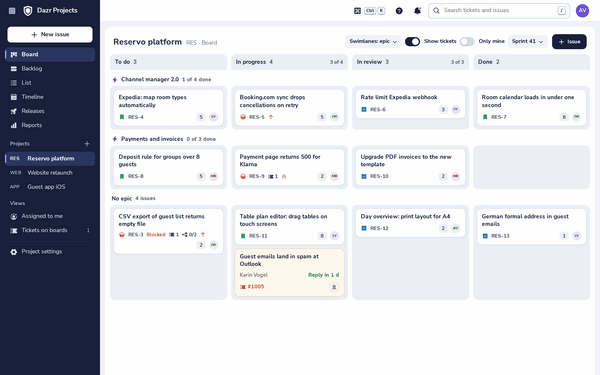
Task: Click the To do column header
Action: coord(168,62)
